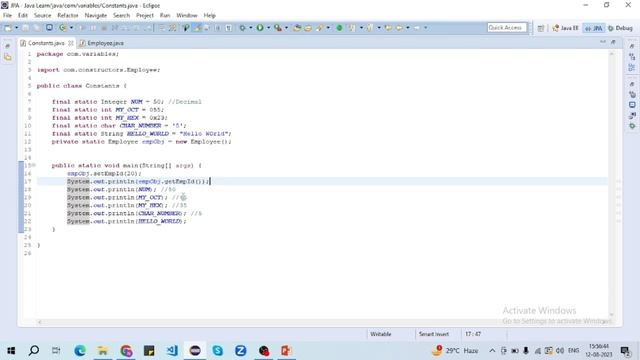Click the 17 : 47 cursor position entry

[x=473, y=334]
